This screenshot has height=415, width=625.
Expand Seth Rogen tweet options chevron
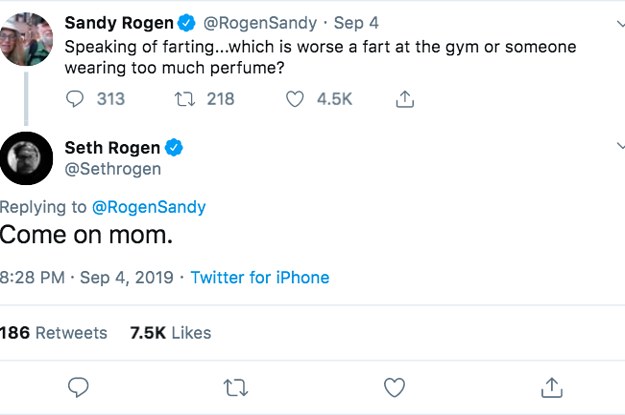pos(619,146)
